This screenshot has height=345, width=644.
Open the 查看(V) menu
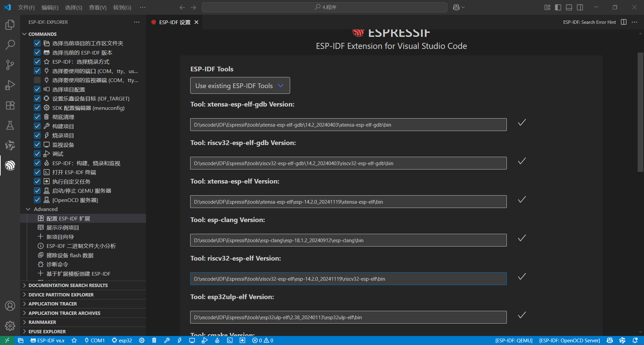(97, 7)
